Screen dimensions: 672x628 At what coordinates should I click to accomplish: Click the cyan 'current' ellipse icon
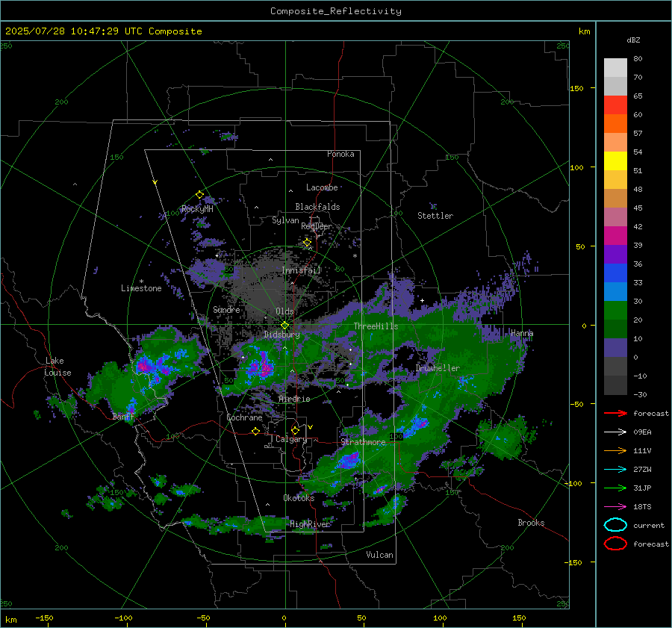point(615,525)
